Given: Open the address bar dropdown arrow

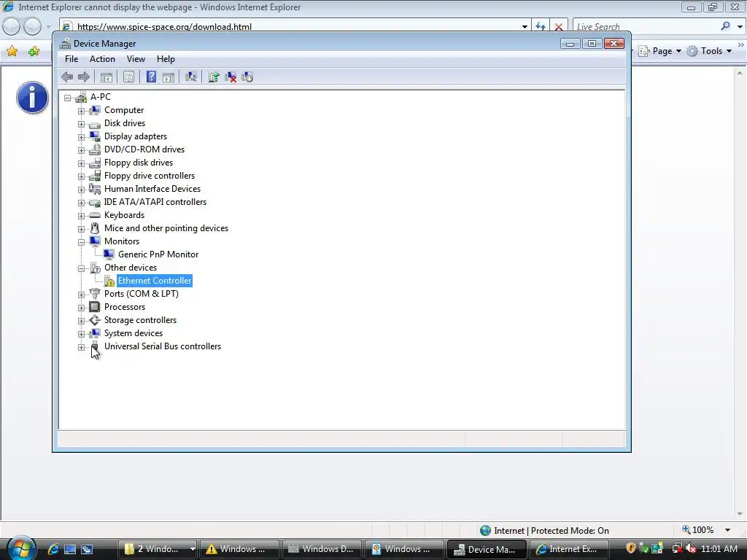Looking at the screenshot, I should 525,27.
